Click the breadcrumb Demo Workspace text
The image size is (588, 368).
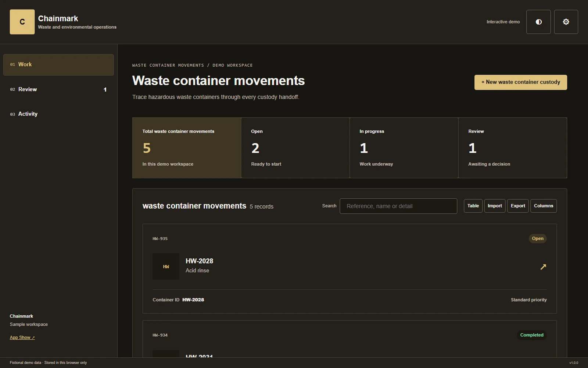[x=233, y=65]
